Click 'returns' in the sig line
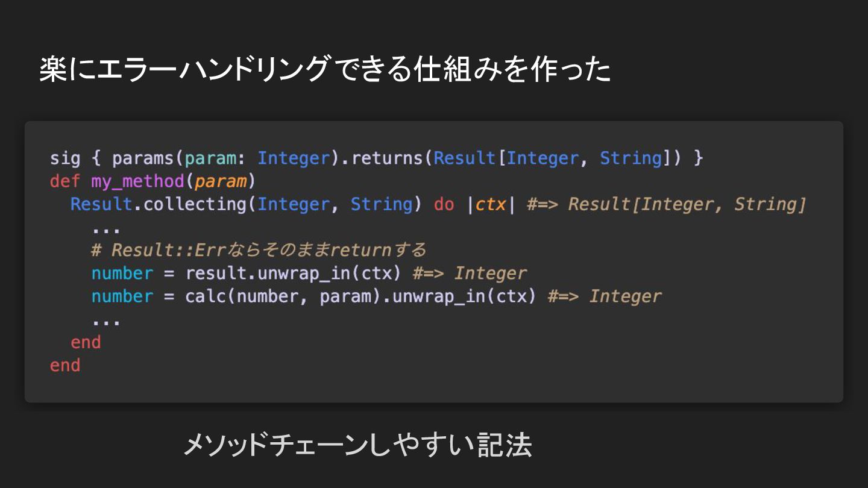Screen dimensions: 868x488 click(x=388, y=158)
